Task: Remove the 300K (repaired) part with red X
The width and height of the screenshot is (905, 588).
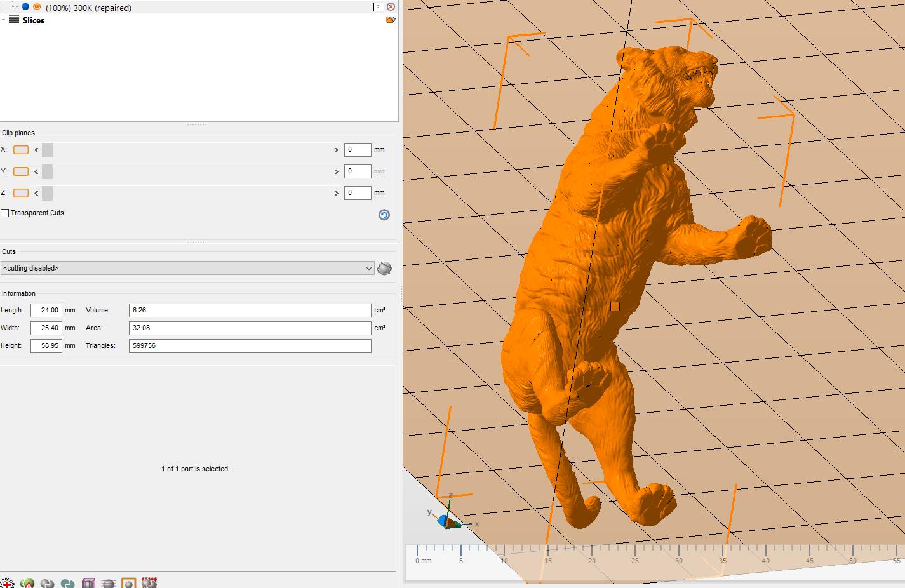Action: click(391, 7)
